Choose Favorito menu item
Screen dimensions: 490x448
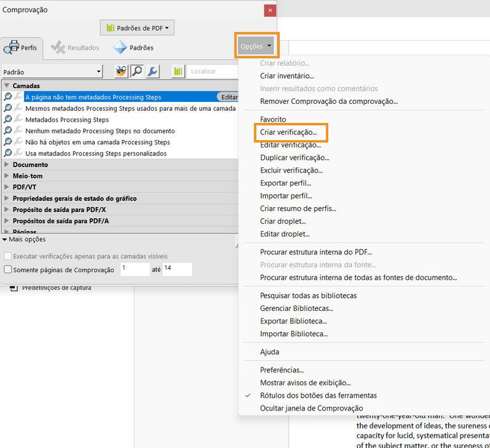click(273, 119)
